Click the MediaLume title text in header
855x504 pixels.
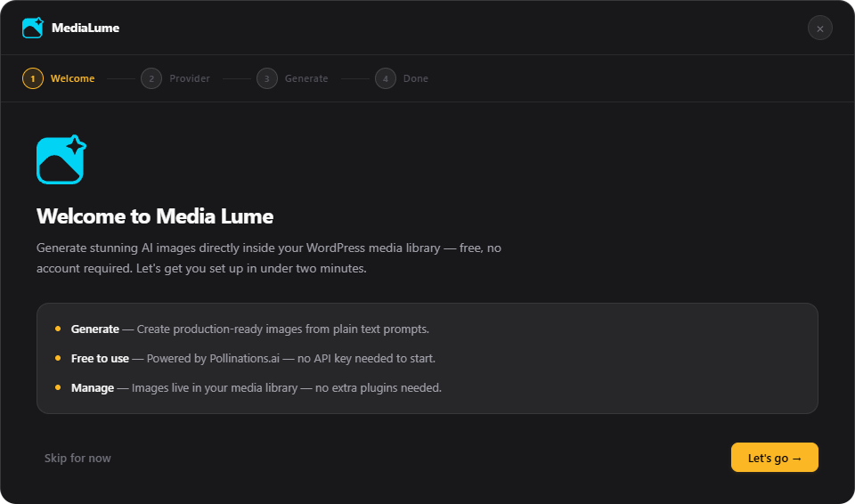(85, 28)
